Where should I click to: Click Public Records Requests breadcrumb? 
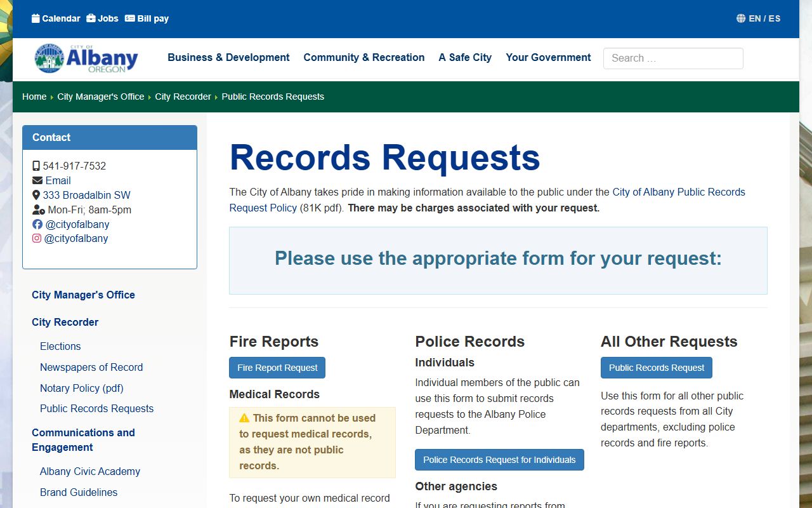point(273,97)
